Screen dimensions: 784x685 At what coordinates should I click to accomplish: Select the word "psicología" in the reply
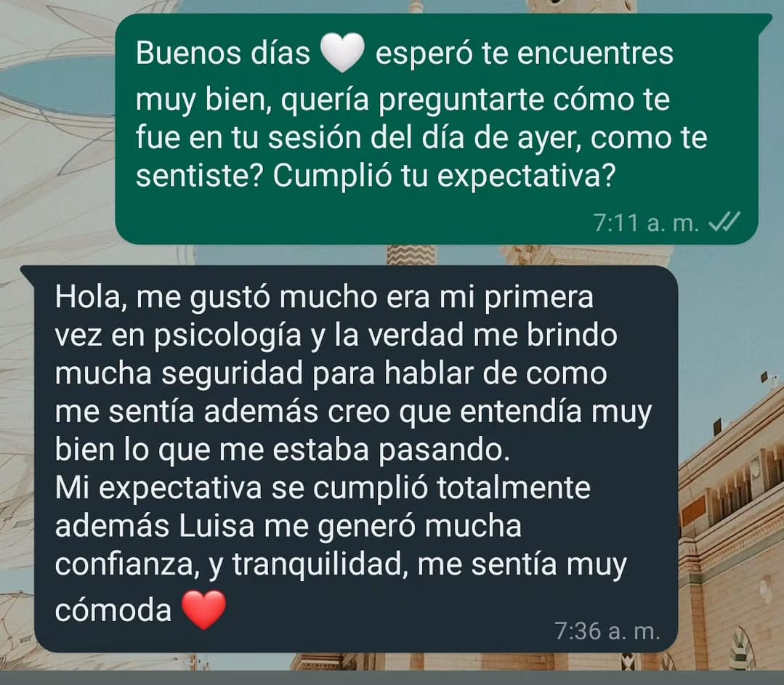(228, 336)
